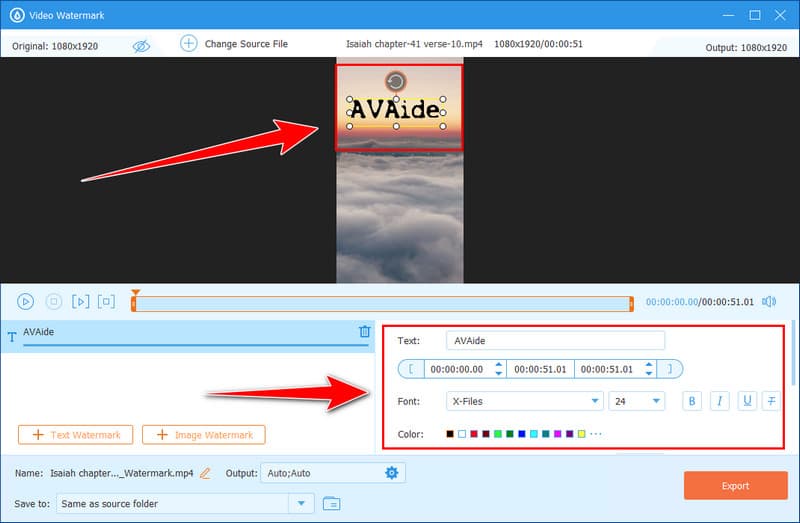This screenshot has height=523, width=800.
Task: Browse output folder with folder icon
Action: [332, 504]
